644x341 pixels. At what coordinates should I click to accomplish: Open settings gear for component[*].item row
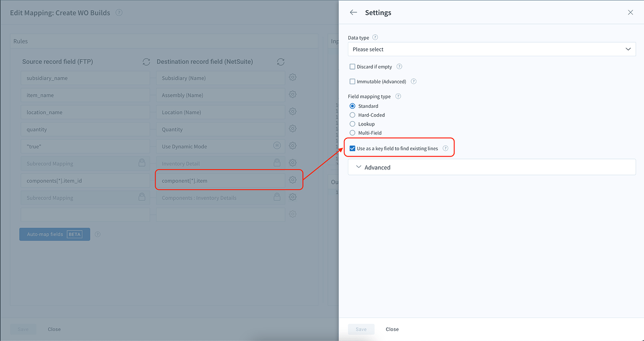click(292, 180)
